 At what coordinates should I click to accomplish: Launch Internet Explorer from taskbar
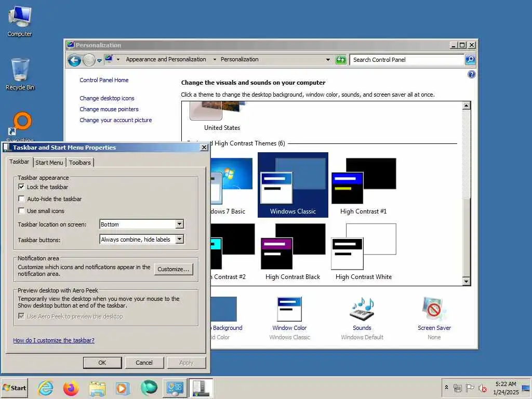pyautogui.click(x=46, y=388)
